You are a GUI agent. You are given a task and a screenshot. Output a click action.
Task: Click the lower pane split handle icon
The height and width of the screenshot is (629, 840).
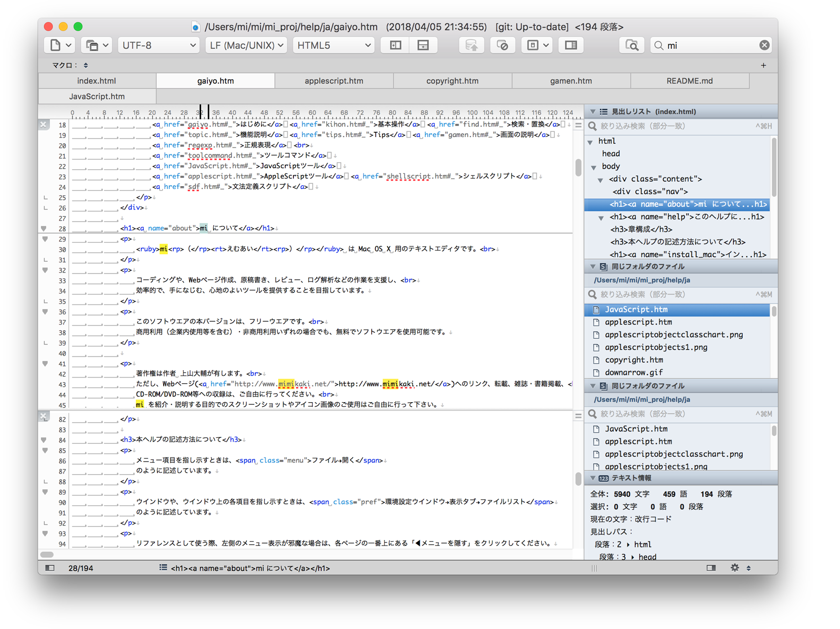(578, 416)
